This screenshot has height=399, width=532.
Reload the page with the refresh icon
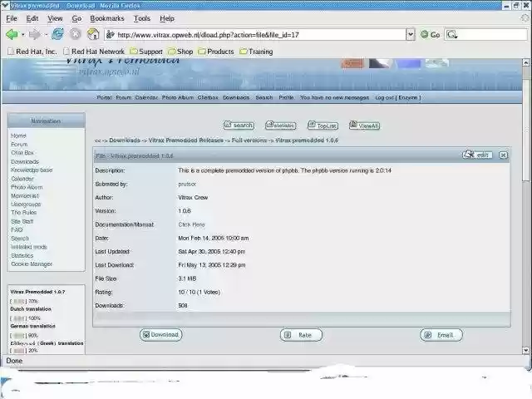point(57,34)
